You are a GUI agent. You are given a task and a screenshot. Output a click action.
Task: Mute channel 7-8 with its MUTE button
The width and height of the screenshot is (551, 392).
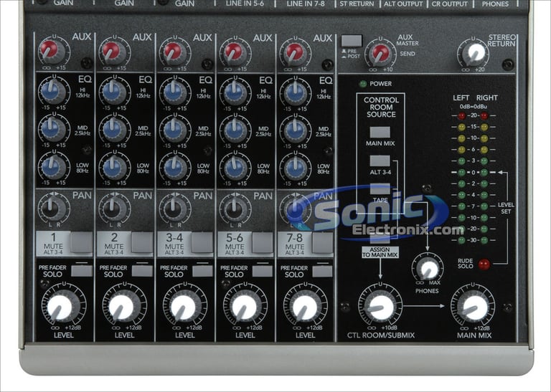[x=322, y=242]
